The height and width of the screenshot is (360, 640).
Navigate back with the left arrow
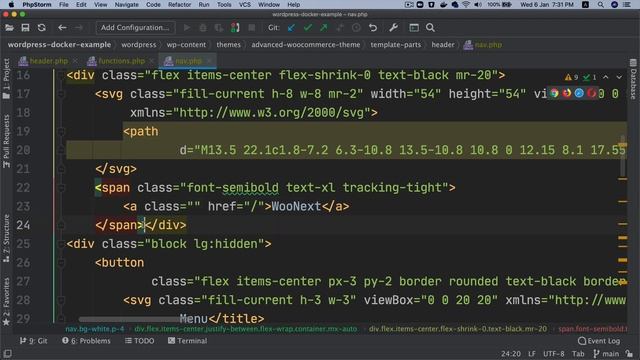[62, 28]
